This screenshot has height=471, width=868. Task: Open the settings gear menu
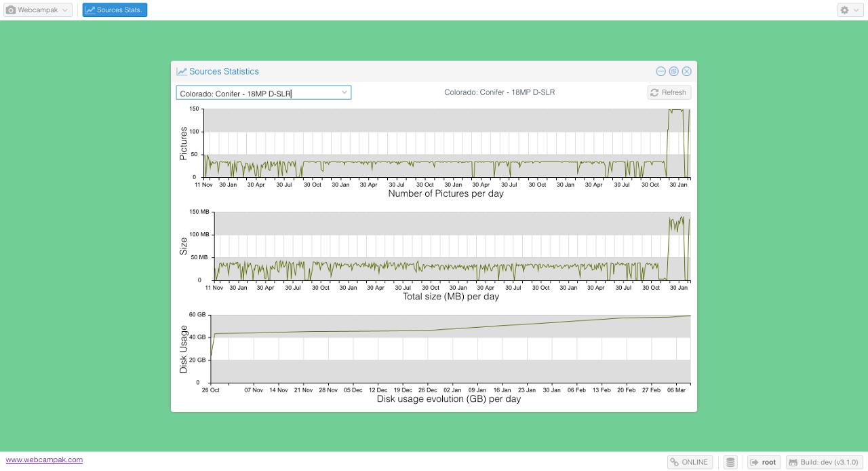[850, 10]
